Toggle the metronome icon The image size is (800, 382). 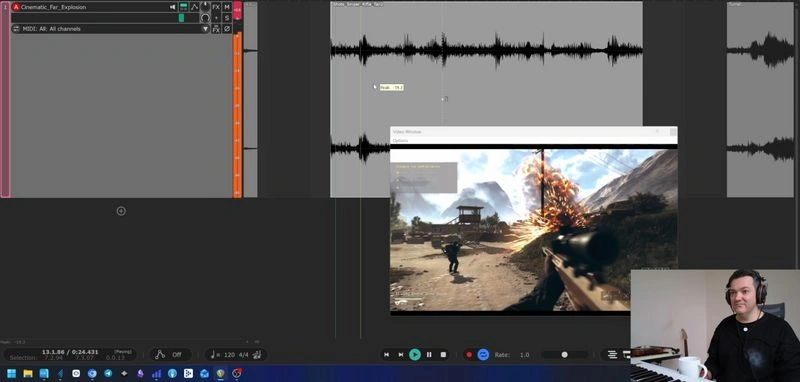(257, 354)
